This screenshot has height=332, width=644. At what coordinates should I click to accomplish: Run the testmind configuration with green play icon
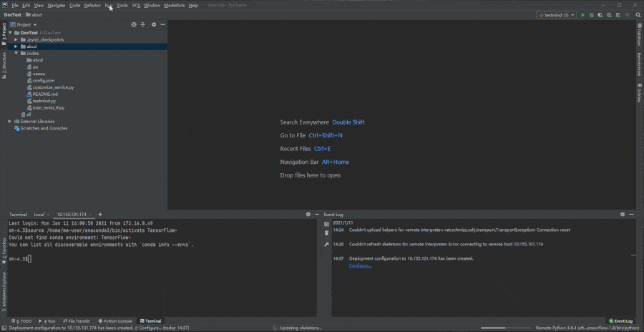(582, 15)
